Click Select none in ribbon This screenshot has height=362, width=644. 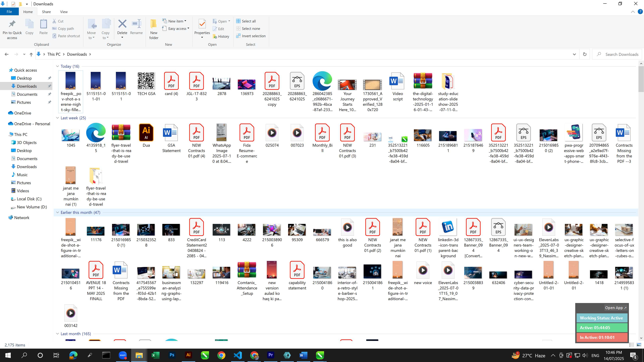click(248, 28)
